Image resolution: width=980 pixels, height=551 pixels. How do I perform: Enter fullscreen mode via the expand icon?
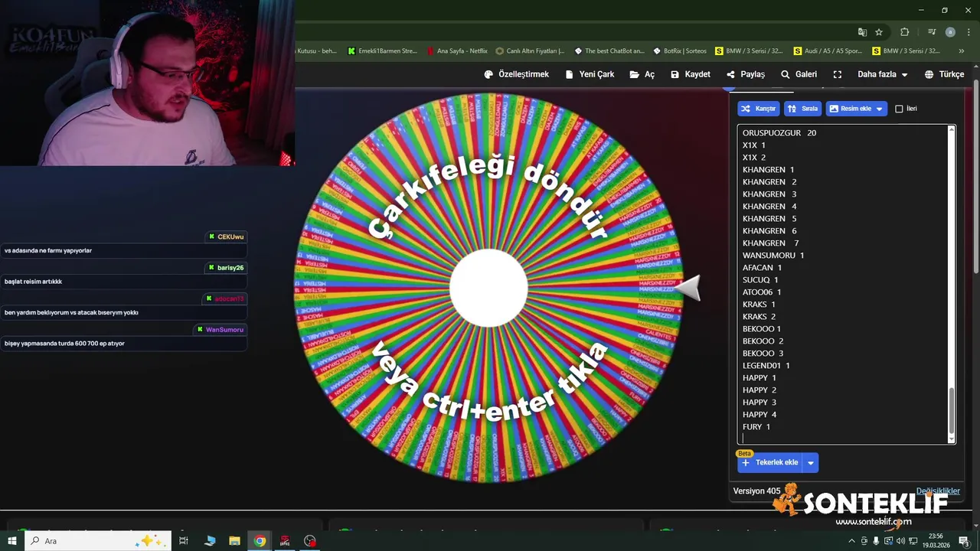tap(838, 74)
